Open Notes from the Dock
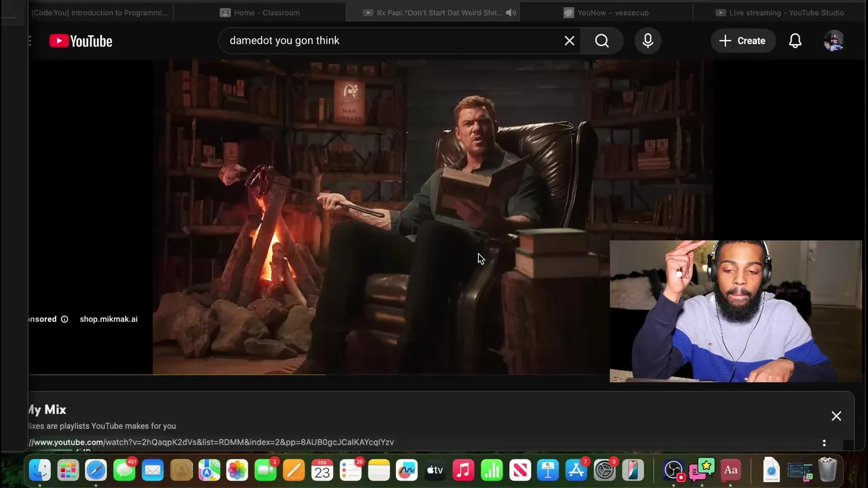Image resolution: width=868 pixels, height=488 pixels. pos(378,470)
